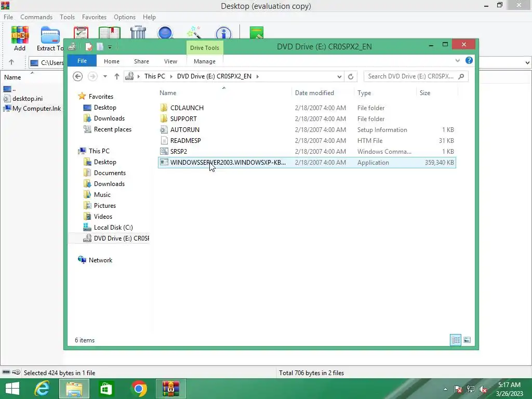Switch to the Share ribbon tab

click(x=141, y=61)
